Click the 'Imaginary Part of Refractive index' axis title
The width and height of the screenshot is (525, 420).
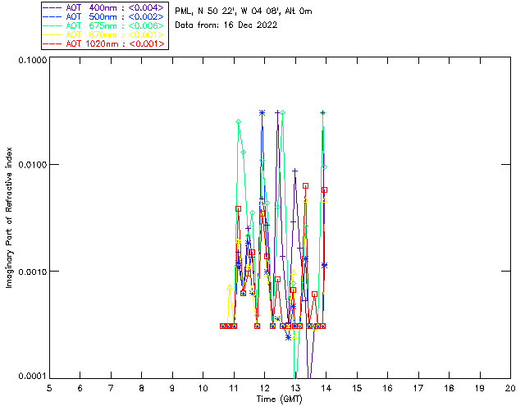(x=9, y=217)
